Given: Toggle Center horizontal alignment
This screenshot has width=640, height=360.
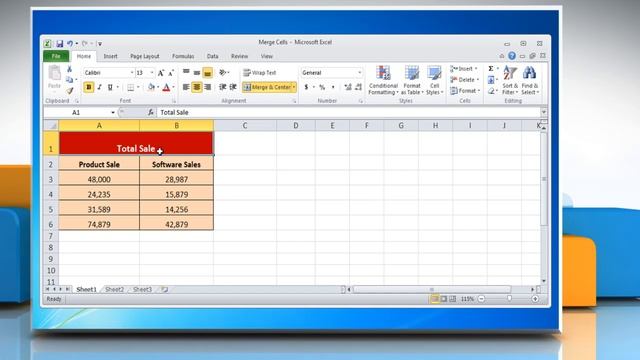Looking at the screenshot, I should [x=197, y=87].
